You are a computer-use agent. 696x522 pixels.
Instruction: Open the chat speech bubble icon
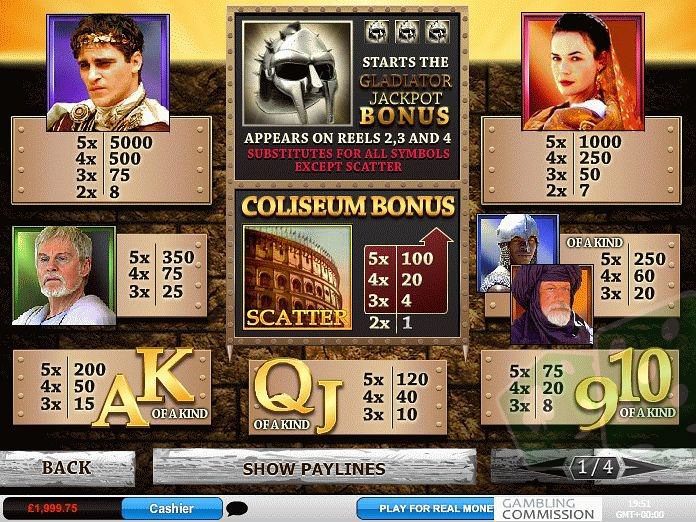point(237,509)
